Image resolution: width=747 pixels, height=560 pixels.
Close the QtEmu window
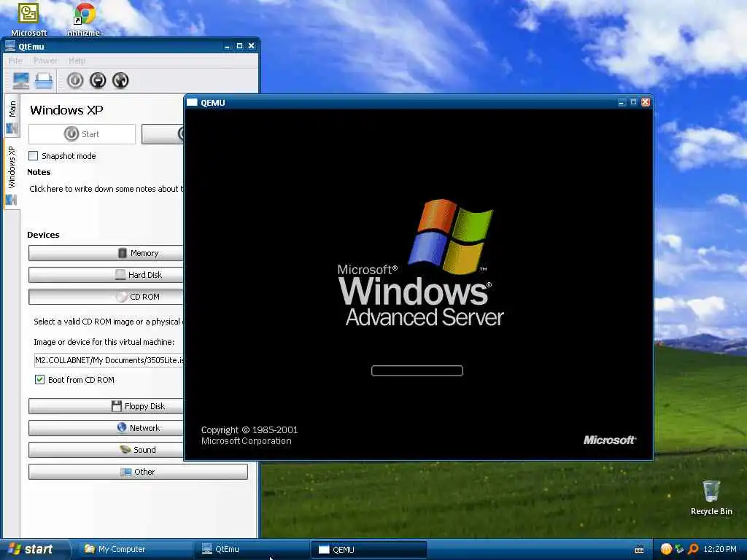pos(252,46)
